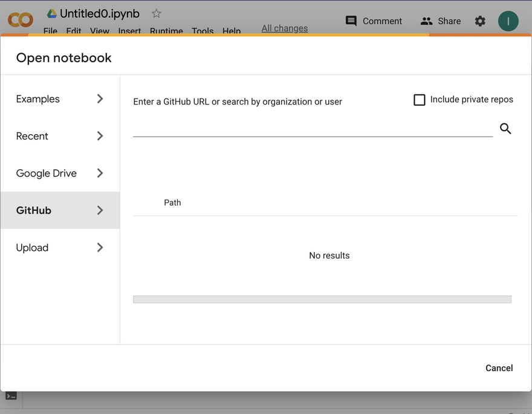Click the Share people icon

coord(426,21)
